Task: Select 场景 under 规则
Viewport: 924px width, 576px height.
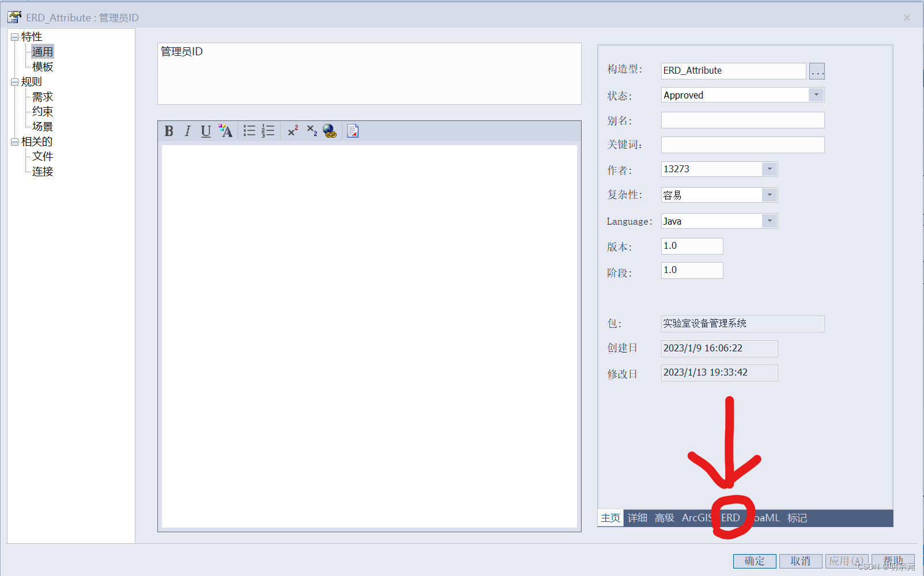Action: click(x=43, y=127)
